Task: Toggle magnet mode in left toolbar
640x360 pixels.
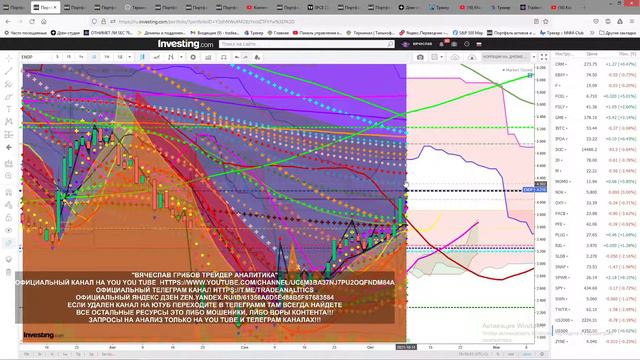Action: pos(9,192)
